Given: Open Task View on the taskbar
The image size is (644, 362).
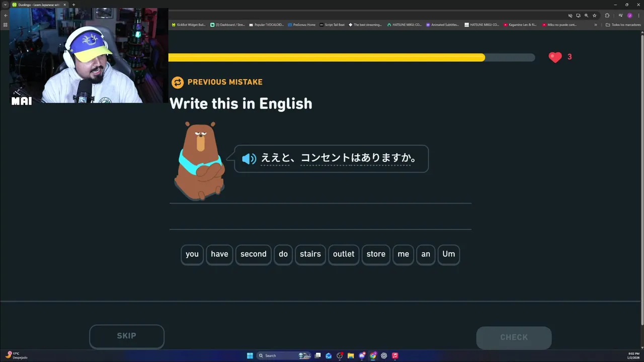Looking at the screenshot, I should click(x=317, y=355).
